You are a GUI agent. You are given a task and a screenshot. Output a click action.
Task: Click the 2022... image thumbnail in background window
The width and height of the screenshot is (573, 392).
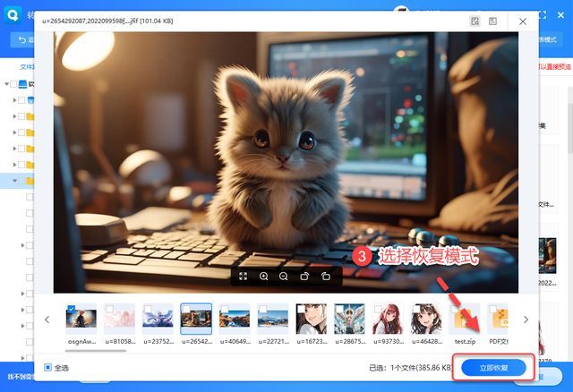coord(547,256)
